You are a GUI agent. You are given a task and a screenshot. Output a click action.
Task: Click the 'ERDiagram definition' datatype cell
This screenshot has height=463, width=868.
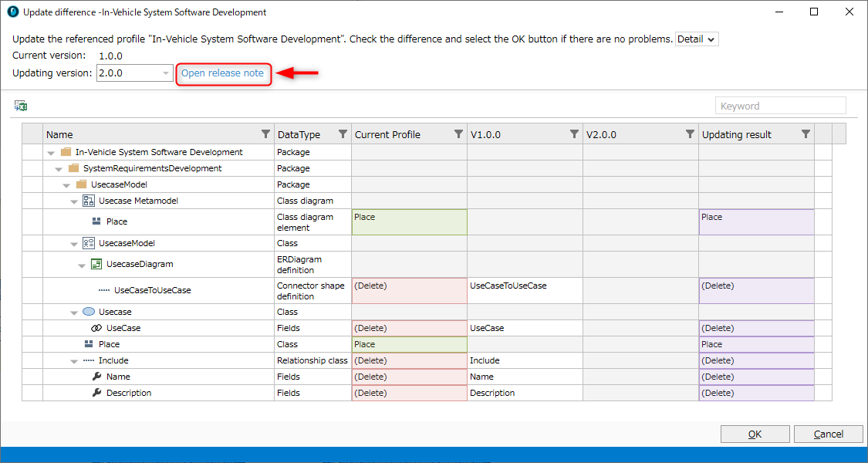point(312,264)
